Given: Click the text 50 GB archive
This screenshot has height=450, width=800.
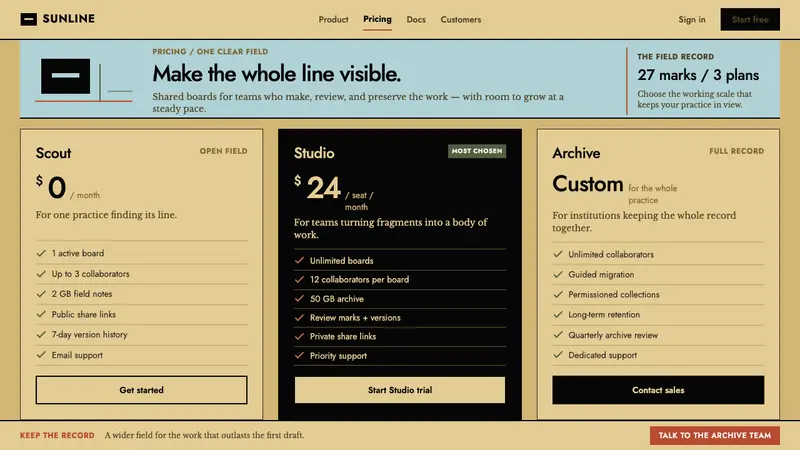Looking at the screenshot, I should [337, 299].
